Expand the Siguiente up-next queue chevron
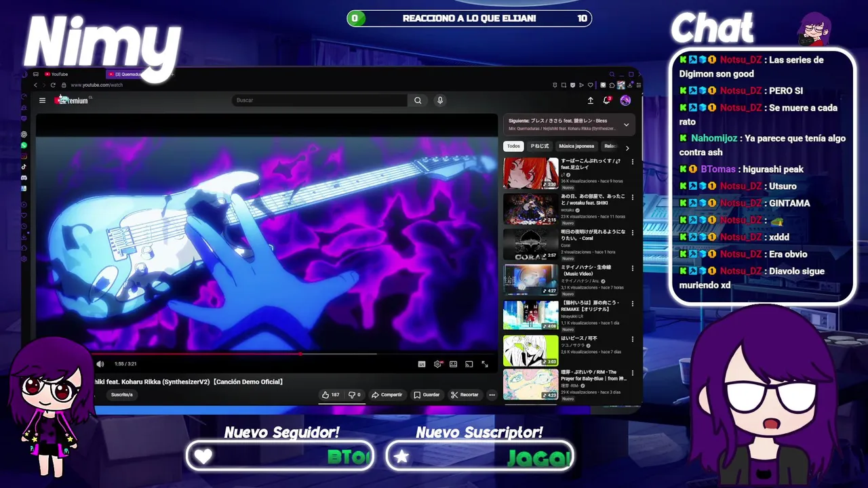 626,125
